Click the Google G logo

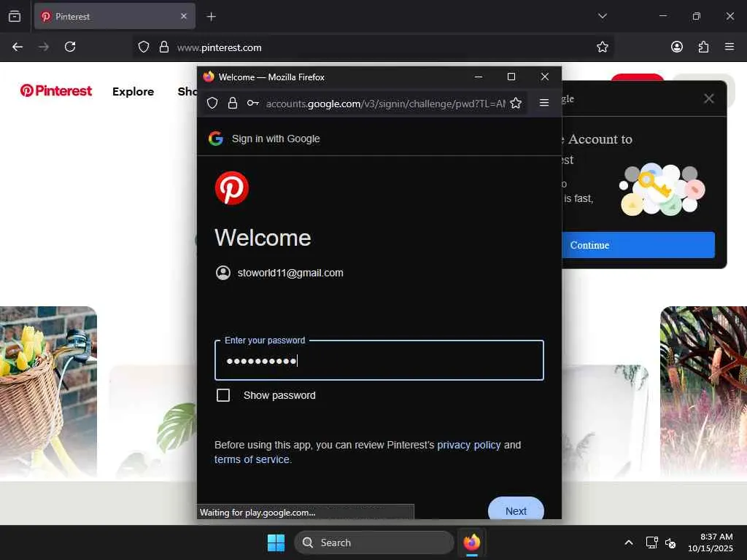point(216,139)
